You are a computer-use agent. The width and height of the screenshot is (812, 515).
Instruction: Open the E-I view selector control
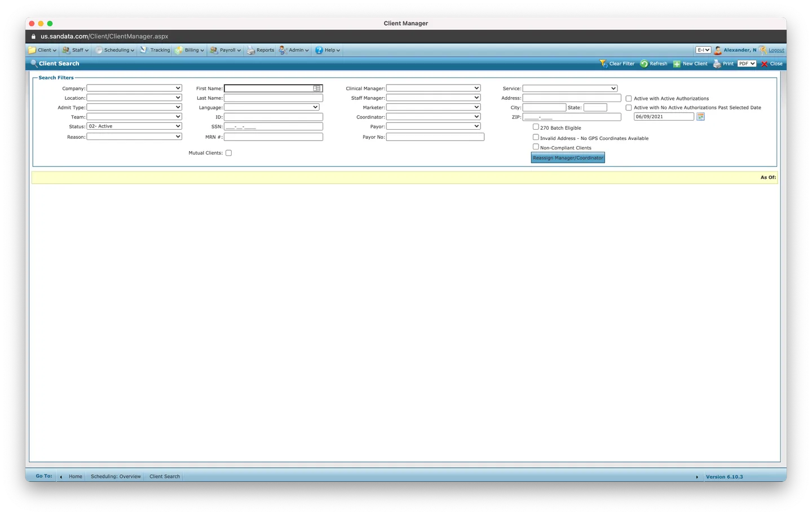point(703,50)
